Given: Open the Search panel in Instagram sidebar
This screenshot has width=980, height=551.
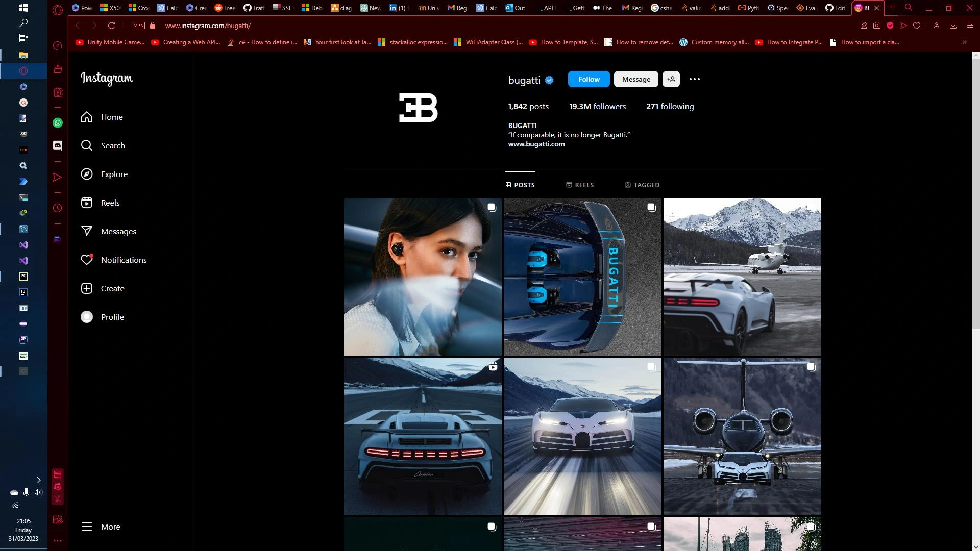Looking at the screenshot, I should click(103, 146).
